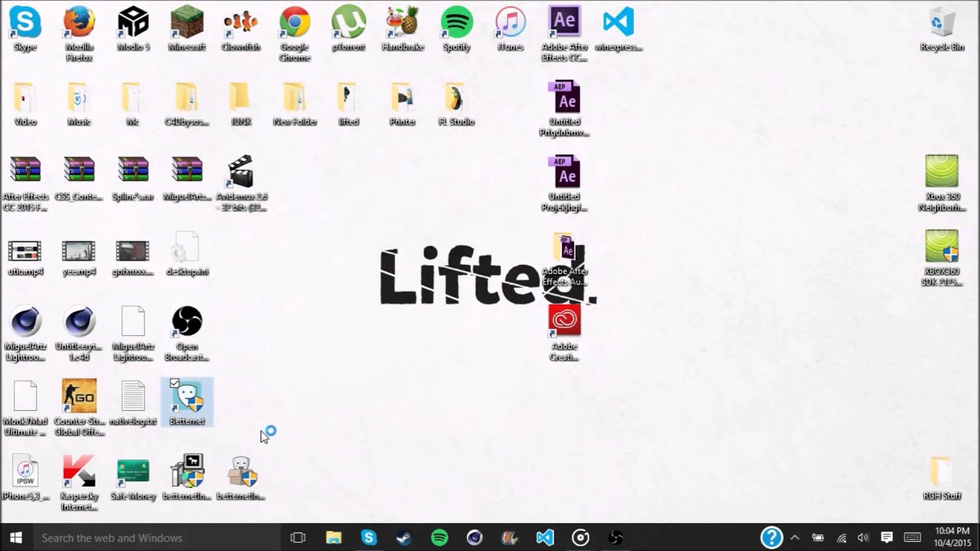
Task: Open the touch keyboard tray icon
Action: [912, 538]
